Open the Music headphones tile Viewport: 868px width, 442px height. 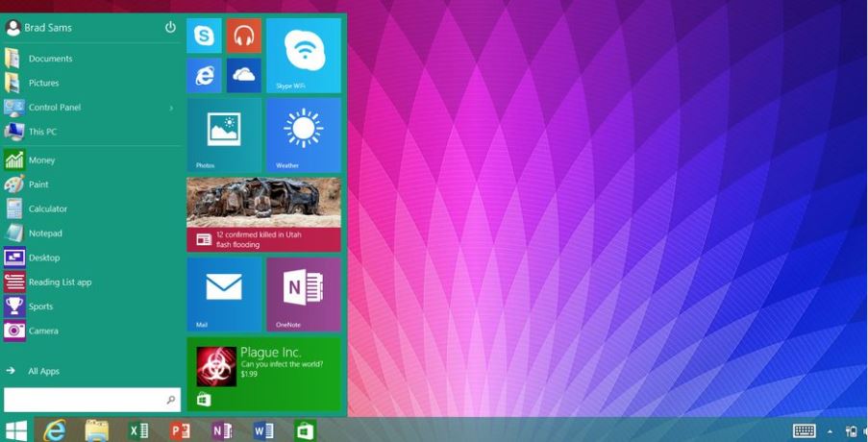(x=243, y=36)
